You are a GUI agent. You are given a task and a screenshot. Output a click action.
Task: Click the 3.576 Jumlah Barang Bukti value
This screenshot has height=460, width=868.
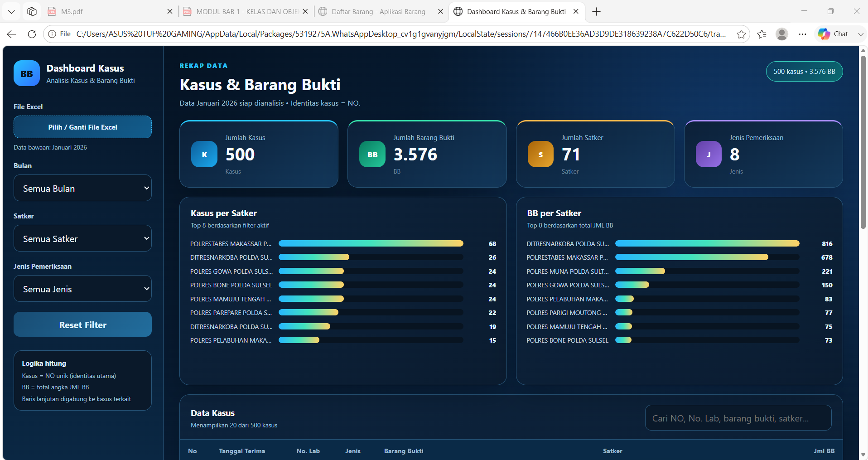[415, 155]
